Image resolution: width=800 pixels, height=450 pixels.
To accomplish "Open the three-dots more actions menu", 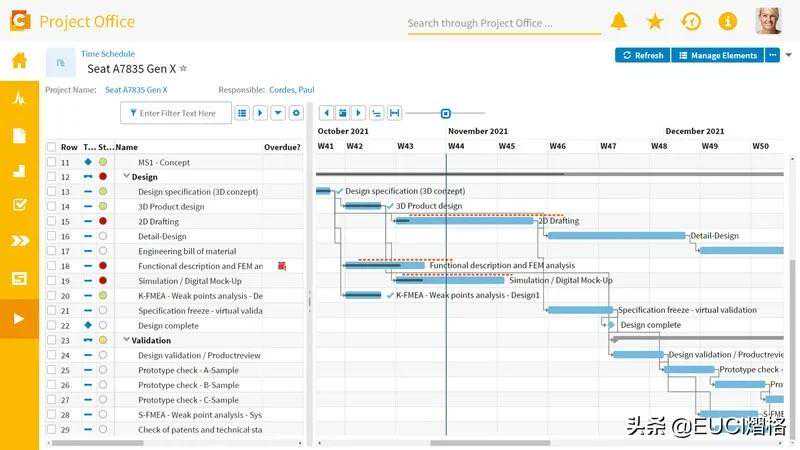I will pos(772,55).
